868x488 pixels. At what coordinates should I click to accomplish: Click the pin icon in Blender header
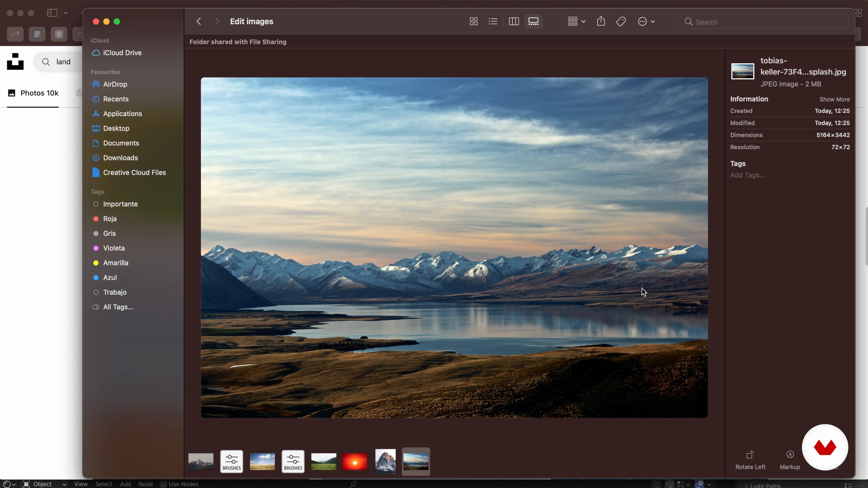353,484
